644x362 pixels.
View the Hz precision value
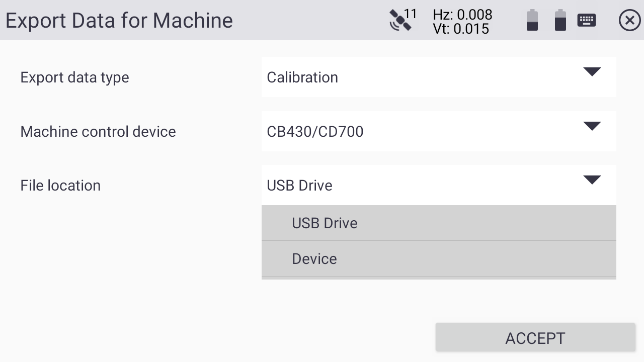tap(462, 15)
